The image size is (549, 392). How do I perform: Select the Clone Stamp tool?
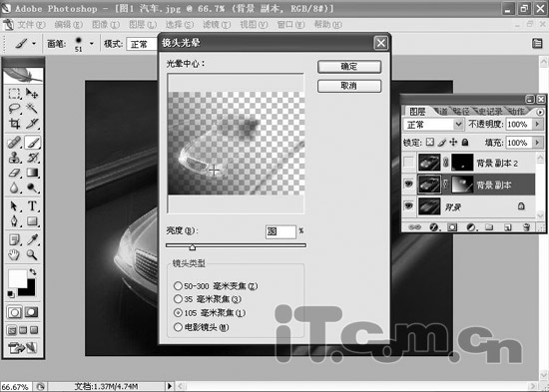pyautogui.click(x=14, y=158)
